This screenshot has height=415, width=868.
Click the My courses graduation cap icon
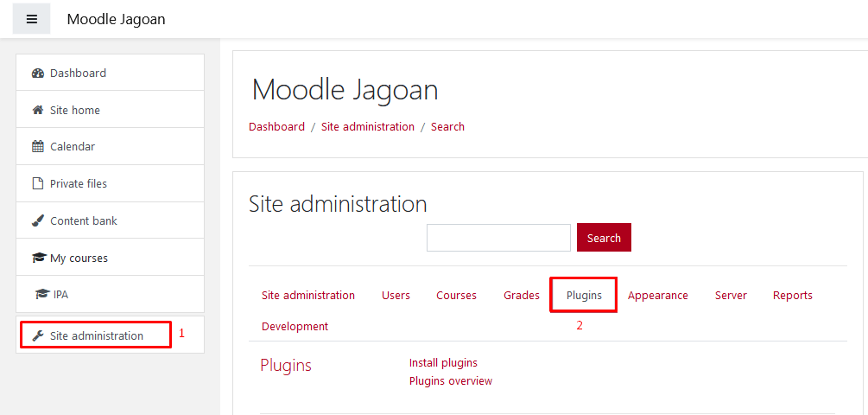pyautogui.click(x=39, y=259)
